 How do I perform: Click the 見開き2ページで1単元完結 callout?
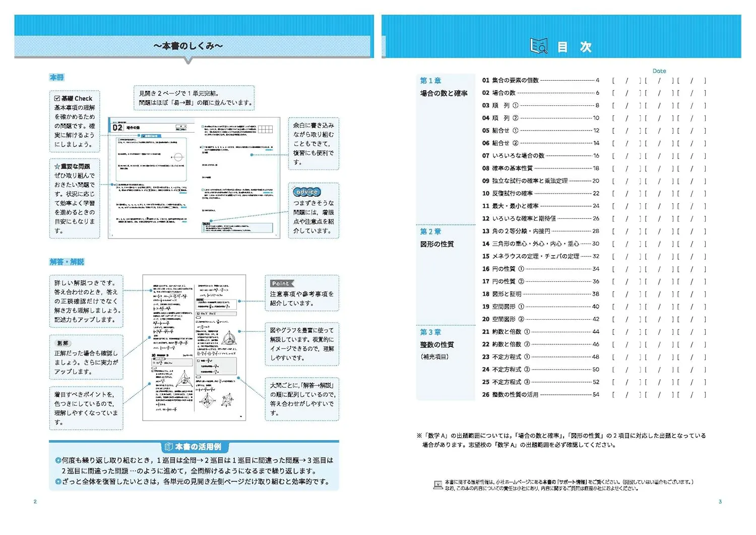click(194, 98)
